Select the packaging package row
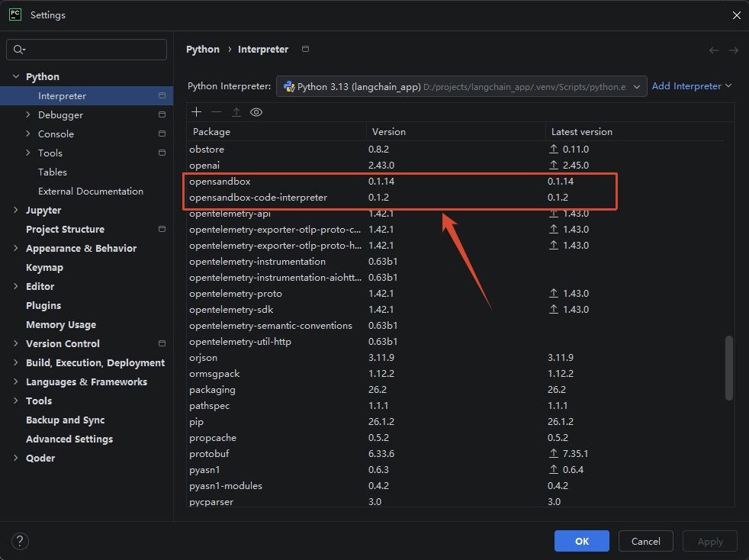Viewport: 749px width, 560px height. pyautogui.click(x=455, y=389)
